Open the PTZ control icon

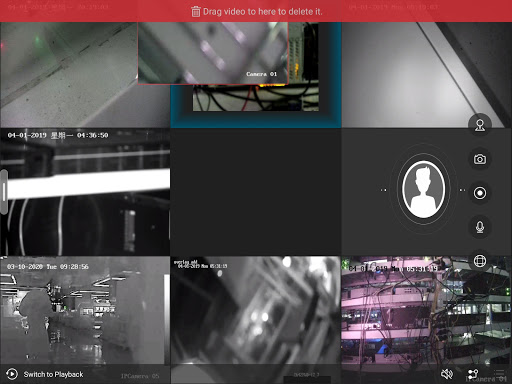click(x=480, y=125)
